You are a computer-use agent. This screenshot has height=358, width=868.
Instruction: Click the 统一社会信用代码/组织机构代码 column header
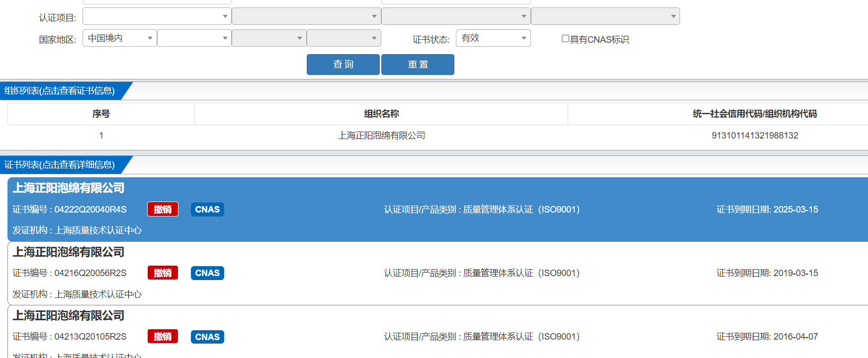click(755, 114)
